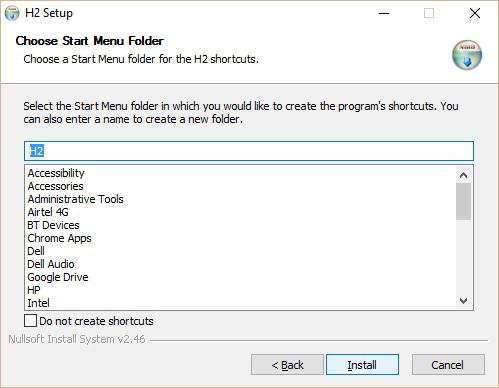Select the HP folder entry
Viewport: 499px width, 388px height.
[x=34, y=290]
